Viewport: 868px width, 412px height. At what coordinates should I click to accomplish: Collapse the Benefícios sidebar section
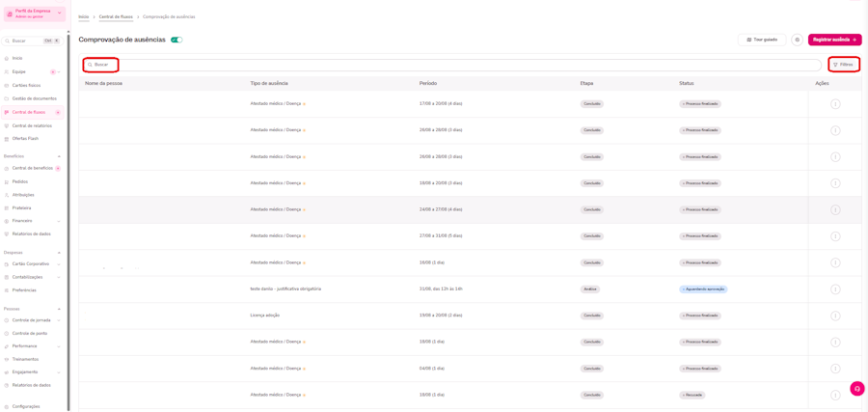59,156
